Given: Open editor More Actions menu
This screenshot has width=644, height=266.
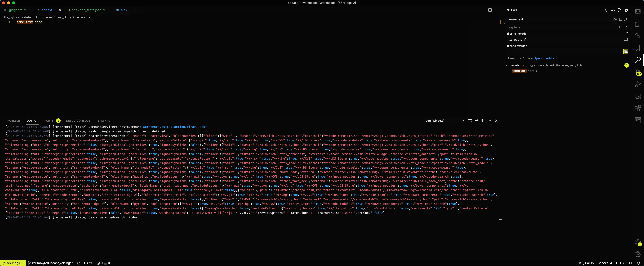Looking at the screenshot, I should [x=496, y=10].
